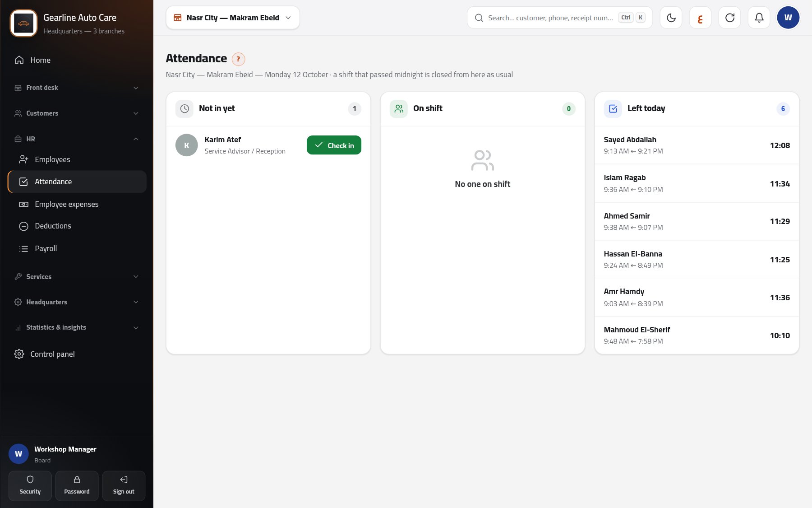Expand the Services section
The image size is (812, 508).
point(77,277)
